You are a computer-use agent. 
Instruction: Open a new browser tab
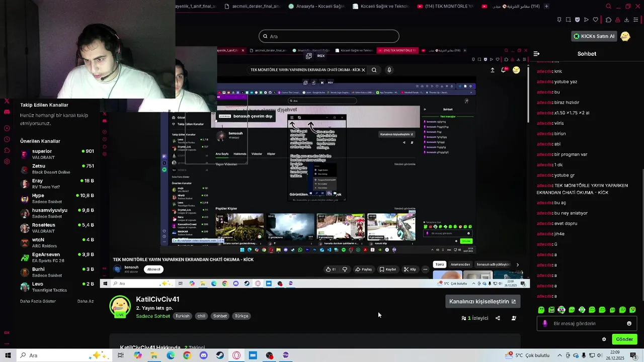click(x=546, y=7)
